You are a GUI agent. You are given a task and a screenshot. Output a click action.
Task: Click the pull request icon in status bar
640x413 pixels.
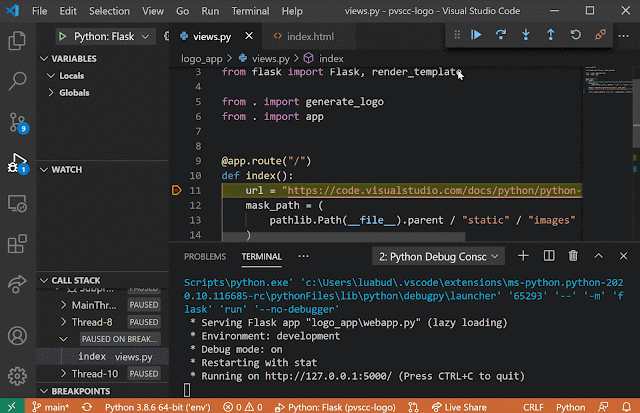(413, 407)
